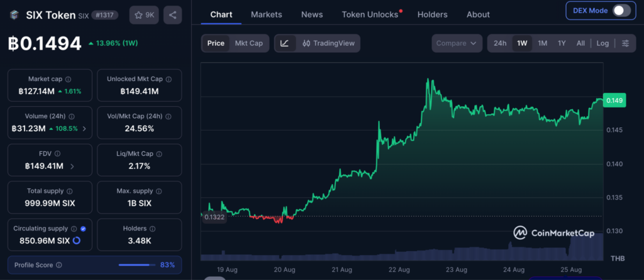Switch to line chart icon
The width and height of the screenshot is (644, 280).
(285, 43)
